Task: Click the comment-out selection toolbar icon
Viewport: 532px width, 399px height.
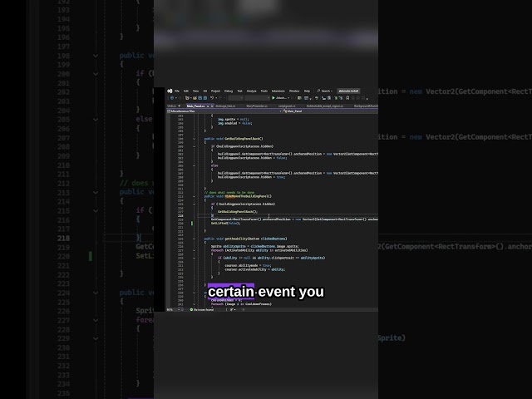Action: [336, 98]
